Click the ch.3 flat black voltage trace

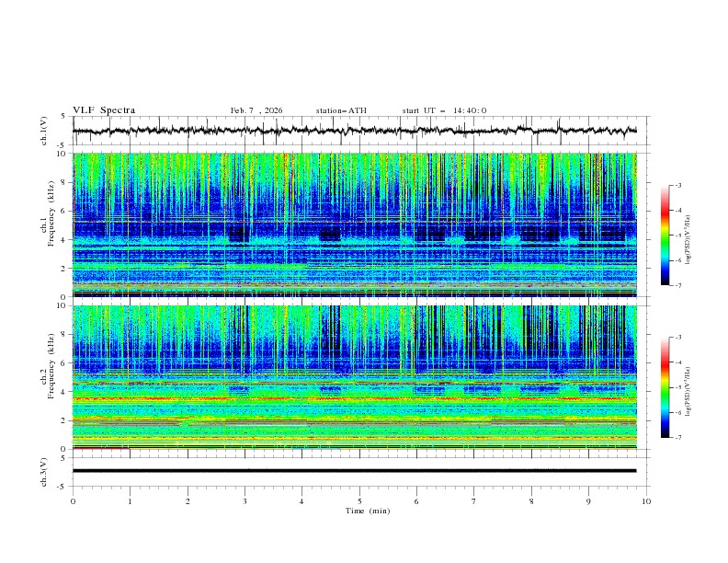click(355, 471)
